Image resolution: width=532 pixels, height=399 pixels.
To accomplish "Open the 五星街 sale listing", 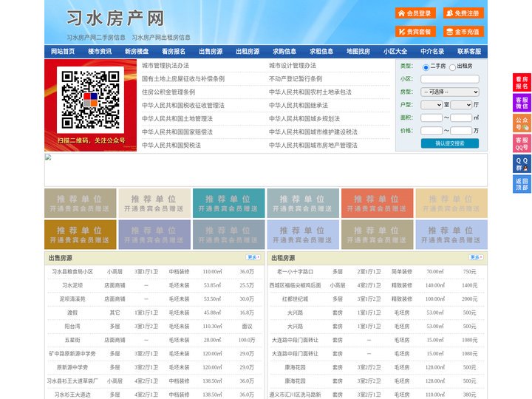I will tap(72, 340).
